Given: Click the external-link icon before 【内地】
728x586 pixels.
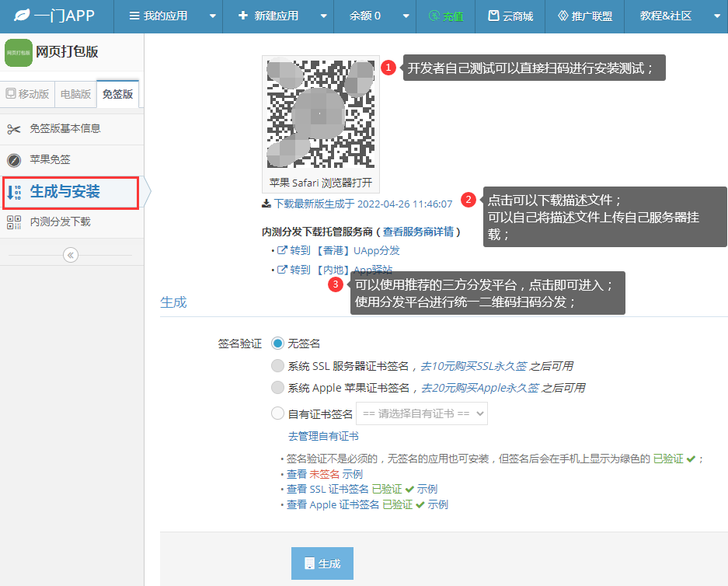Looking at the screenshot, I should (282, 270).
